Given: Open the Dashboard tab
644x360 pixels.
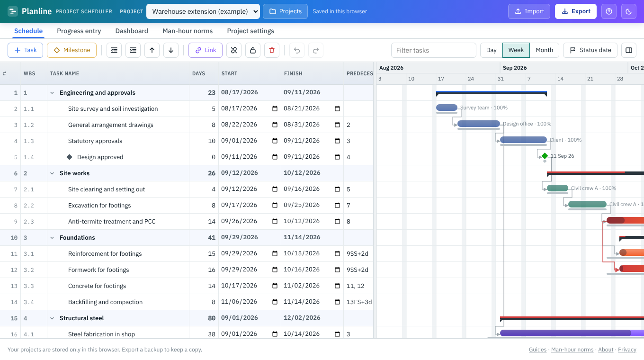Looking at the screenshot, I should point(132,31).
